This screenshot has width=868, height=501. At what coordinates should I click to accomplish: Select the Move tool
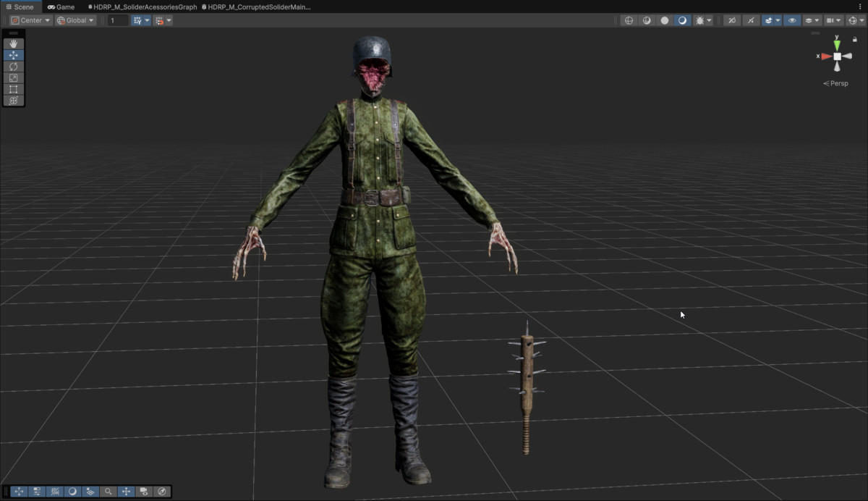point(14,55)
